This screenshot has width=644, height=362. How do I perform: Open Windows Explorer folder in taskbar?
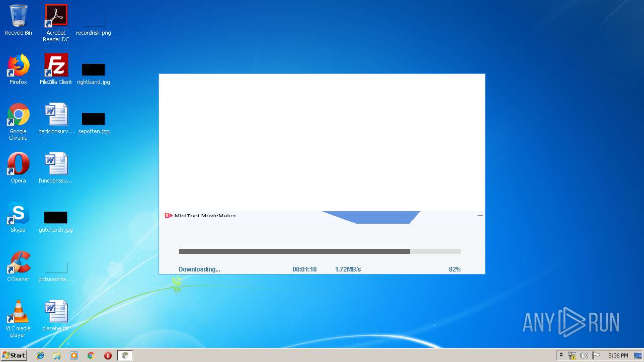coord(57,355)
